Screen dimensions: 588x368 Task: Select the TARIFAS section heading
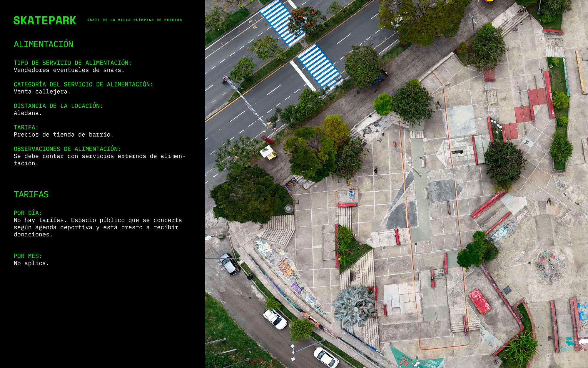click(x=31, y=195)
